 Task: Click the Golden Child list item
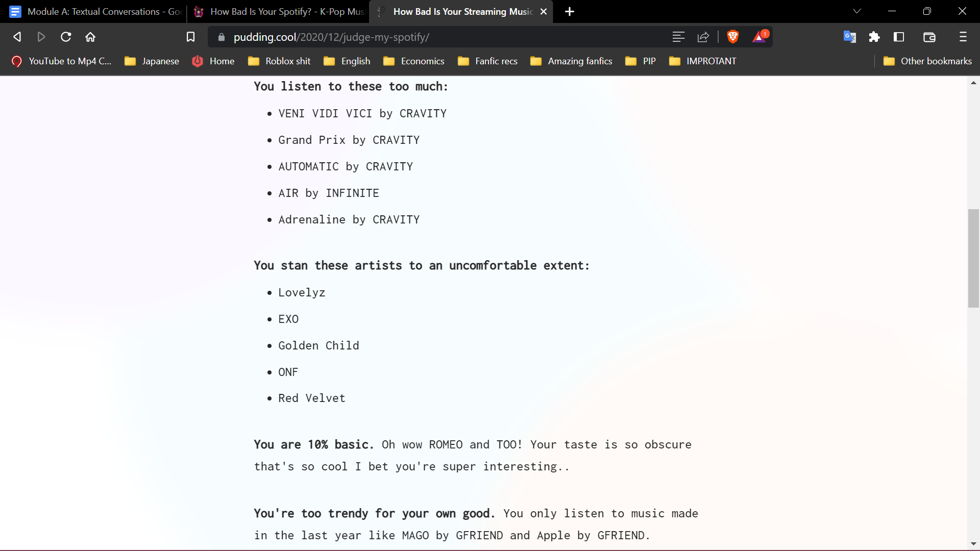click(x=318, y=346)
